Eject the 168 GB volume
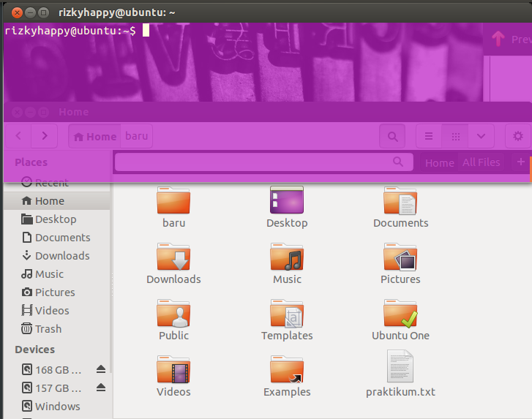The height and width of the screenshot is (419, 532). coord(101,369)
